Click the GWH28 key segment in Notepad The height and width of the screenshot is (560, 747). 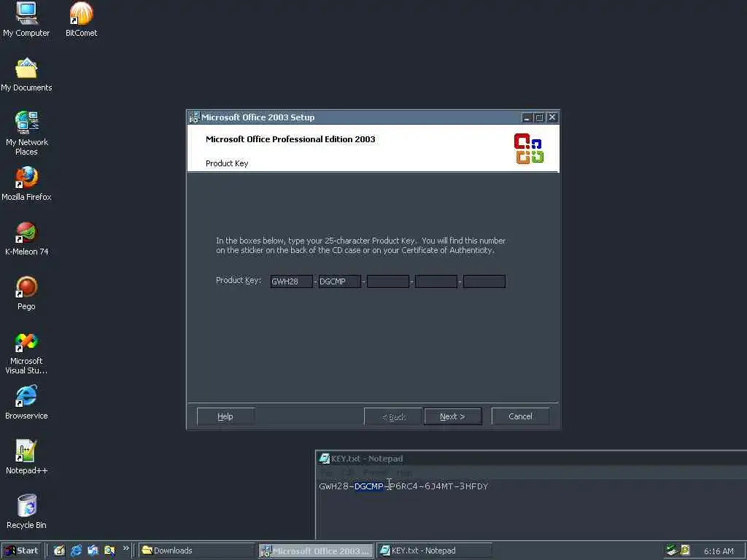point(333,486)
